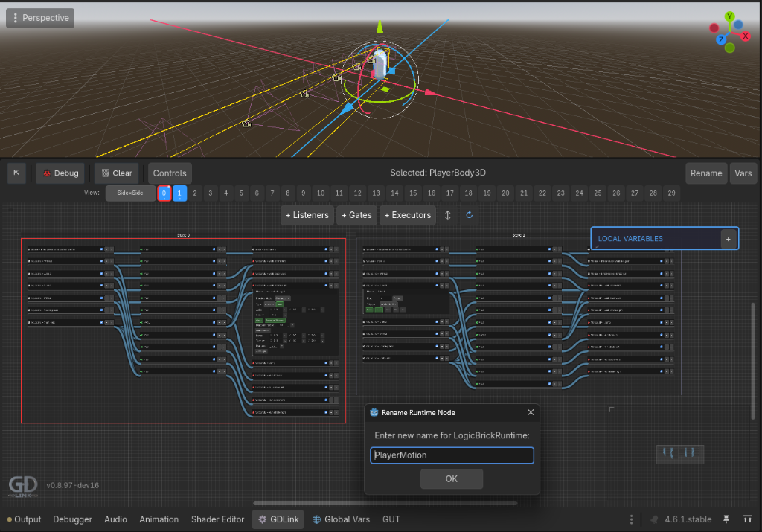Click the PlayerMotion name input field
The image size is (762, 532).
[x=452, y=455]
